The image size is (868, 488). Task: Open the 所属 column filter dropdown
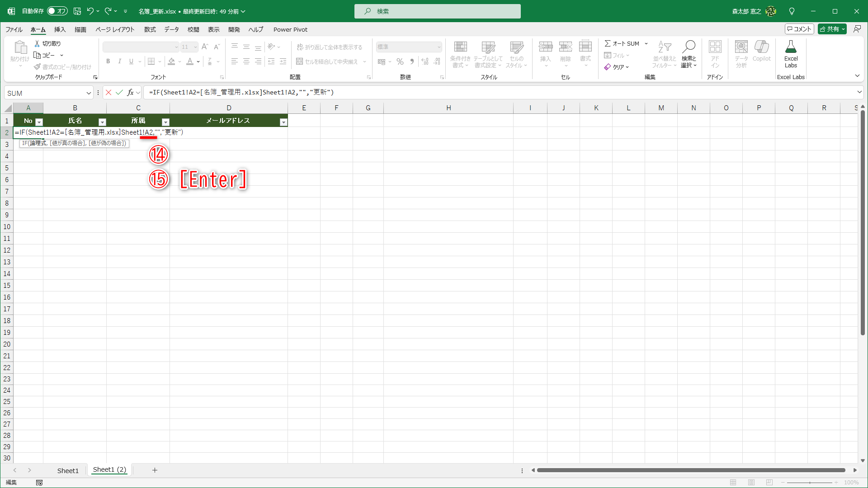click(165, 122)
